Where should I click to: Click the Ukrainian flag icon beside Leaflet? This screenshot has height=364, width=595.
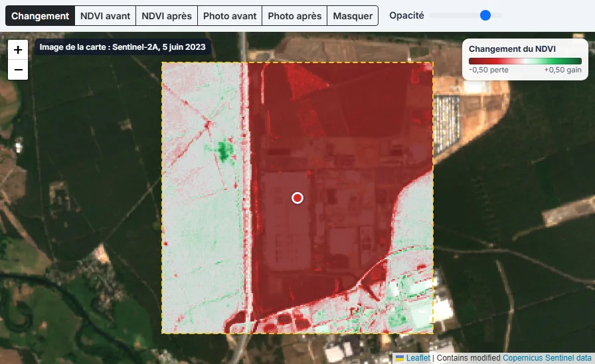(400, 358)
